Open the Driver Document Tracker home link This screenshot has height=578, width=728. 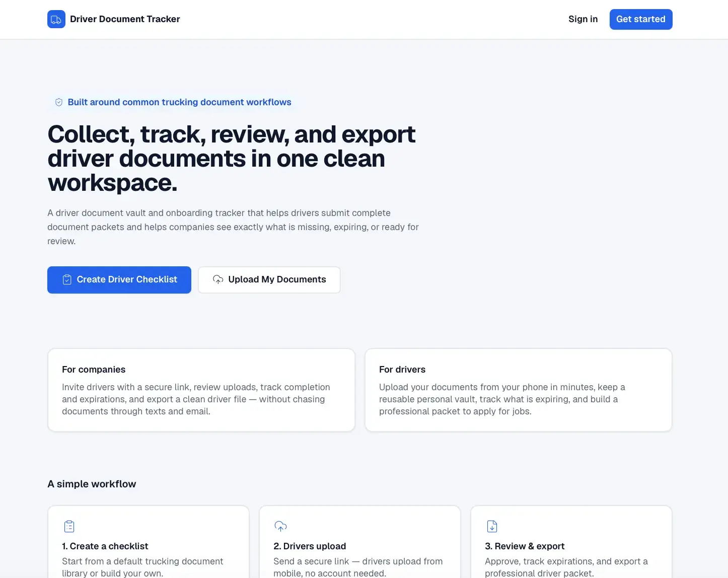114,19
